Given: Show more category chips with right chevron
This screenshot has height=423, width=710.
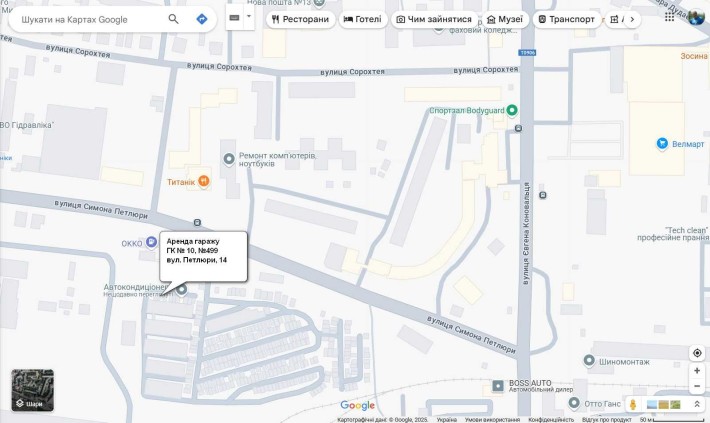Looking at the screenshot, I should click(x=632, y=19).
